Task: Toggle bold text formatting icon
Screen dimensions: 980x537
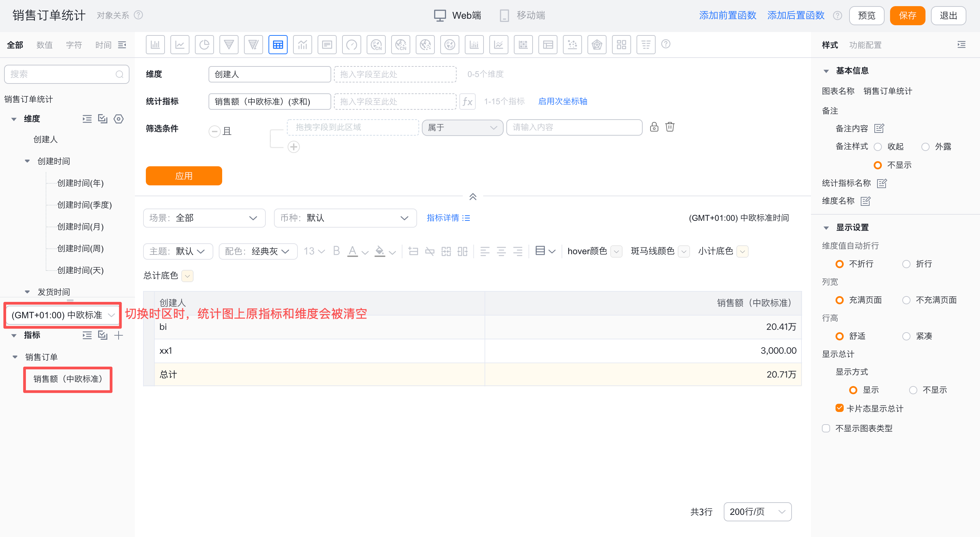Action: [336, 251]
